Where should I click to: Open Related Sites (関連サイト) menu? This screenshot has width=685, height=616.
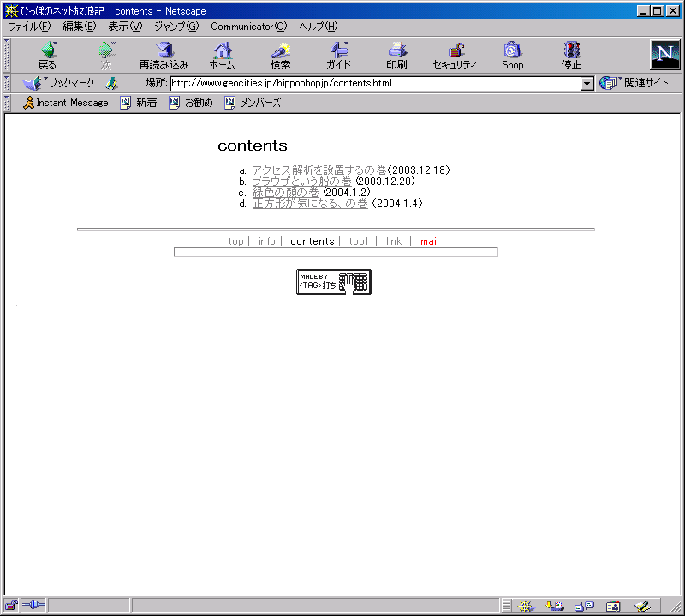(x=634, y=83)
